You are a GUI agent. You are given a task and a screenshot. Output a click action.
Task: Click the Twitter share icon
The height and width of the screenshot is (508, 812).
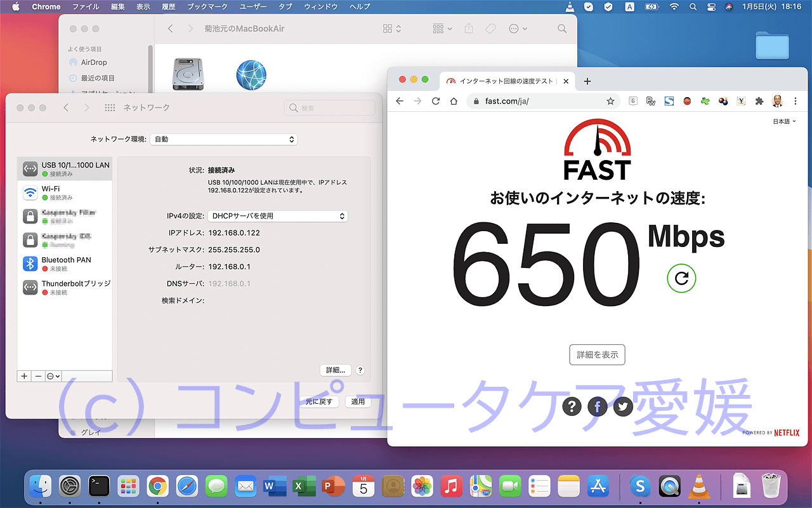(622, 406)
